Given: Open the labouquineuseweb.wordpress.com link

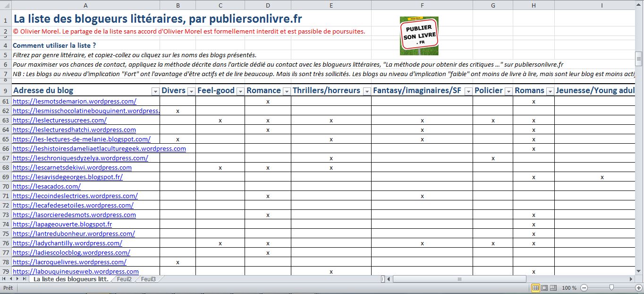Looking at the screenshot, I should pyautogui.click(x=76, y=271).
